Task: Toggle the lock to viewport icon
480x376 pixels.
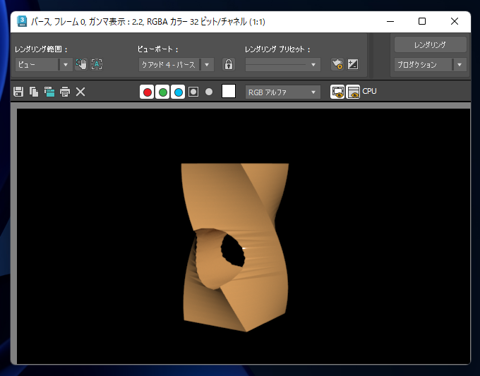Action: [x=228, y=64]
